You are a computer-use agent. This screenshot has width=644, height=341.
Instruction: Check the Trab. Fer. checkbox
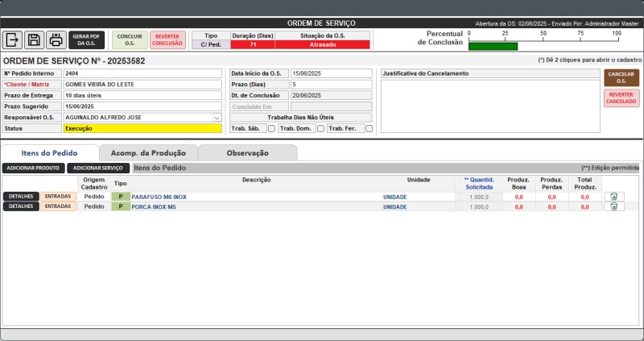[369, 128]
